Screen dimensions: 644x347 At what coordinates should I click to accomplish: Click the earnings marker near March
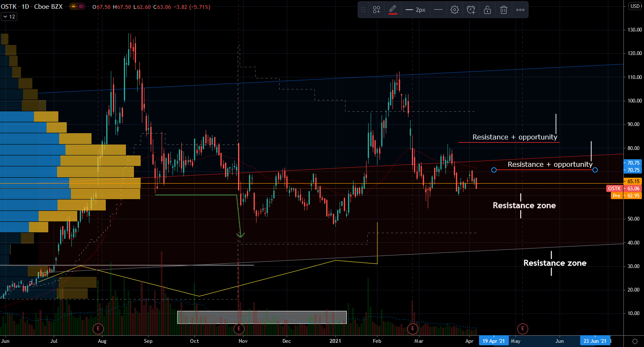412,329
